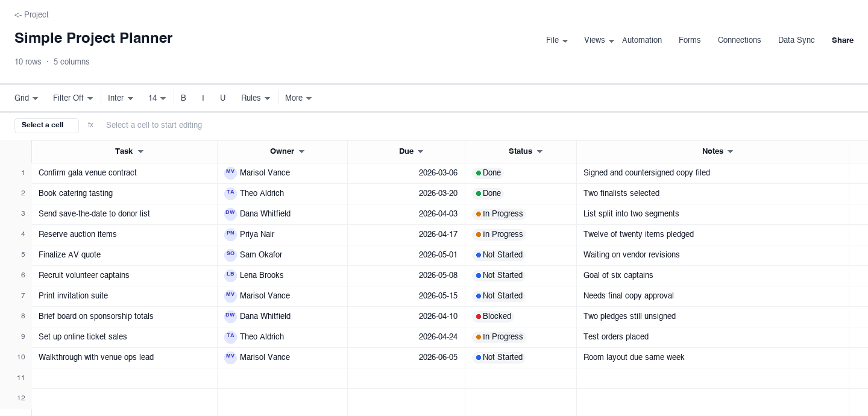Click Marisol Vance avatar in row 7

pos(230,295)
